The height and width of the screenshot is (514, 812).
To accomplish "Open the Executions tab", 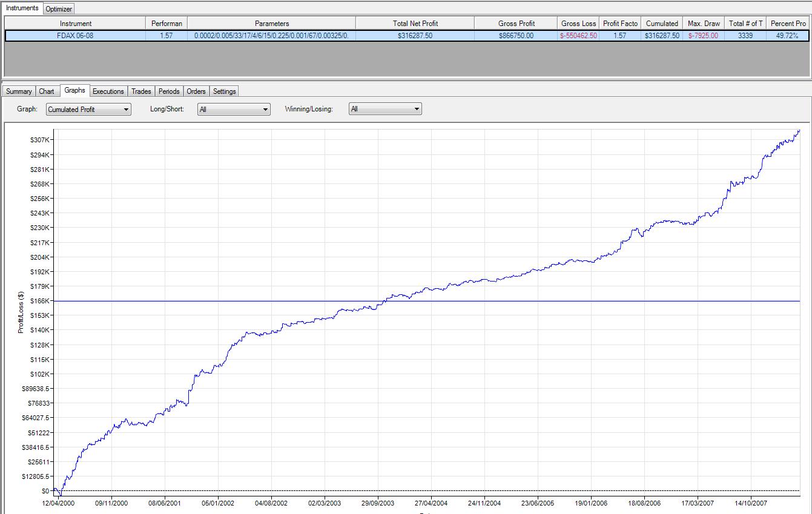I will 108,91.
